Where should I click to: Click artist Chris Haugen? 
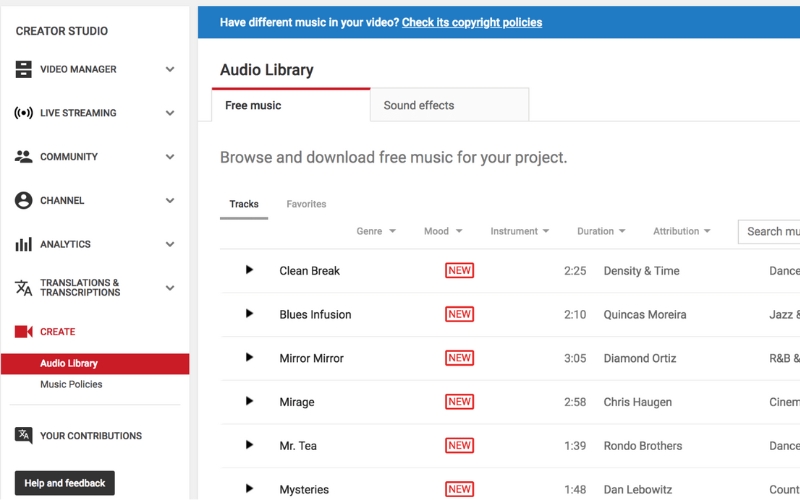point(637,403)
